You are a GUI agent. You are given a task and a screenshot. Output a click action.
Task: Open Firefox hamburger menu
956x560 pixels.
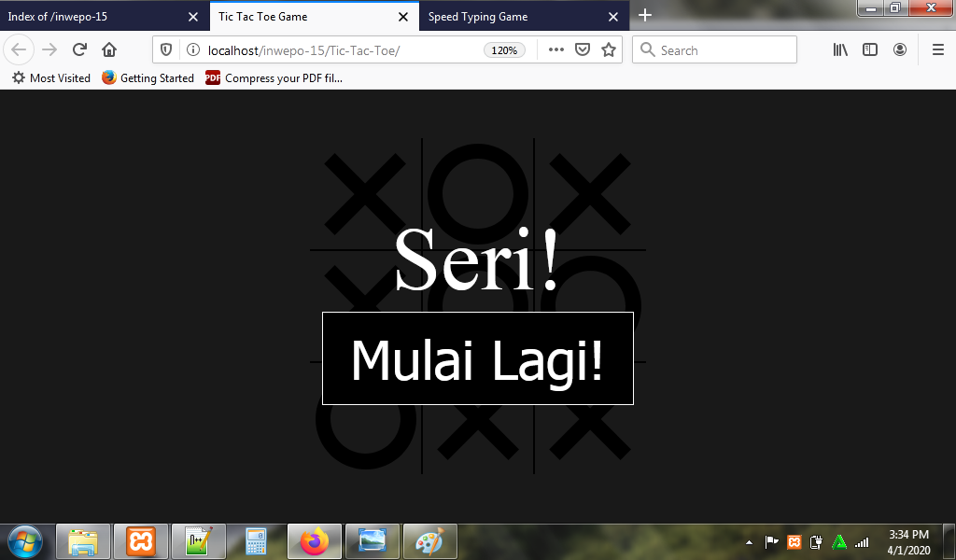point(938,50)
